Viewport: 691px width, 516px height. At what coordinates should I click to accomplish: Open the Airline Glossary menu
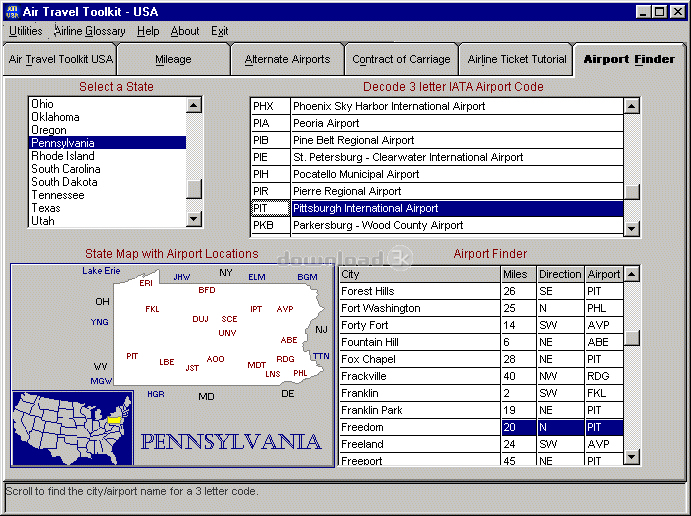[x=90, y=31]
